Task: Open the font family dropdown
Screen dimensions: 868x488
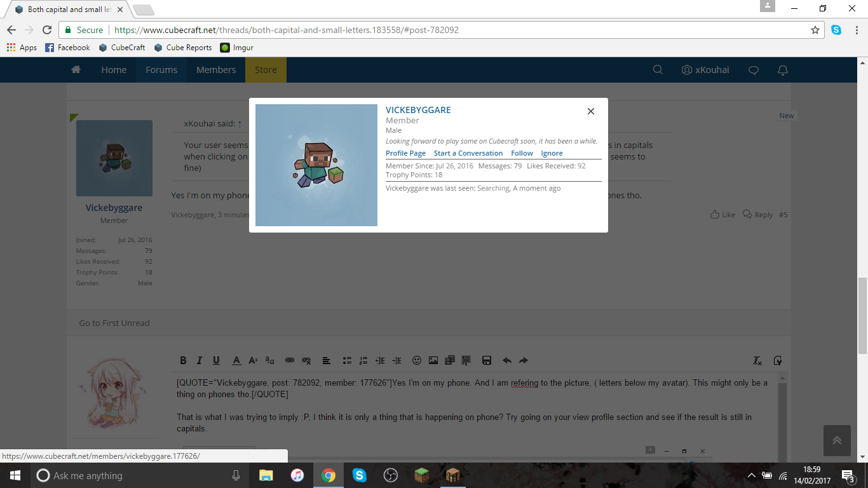Action: (269, 360)
